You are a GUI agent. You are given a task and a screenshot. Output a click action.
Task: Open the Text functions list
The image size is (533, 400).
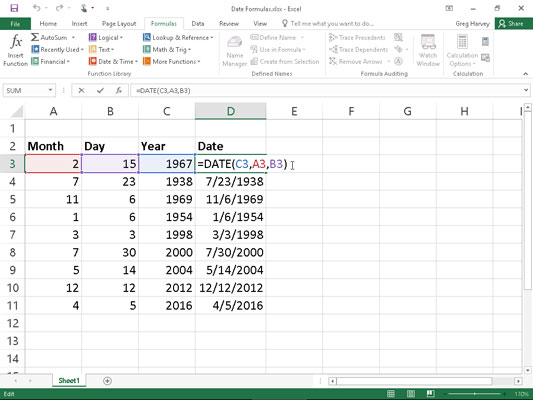(x=101, y=50)
